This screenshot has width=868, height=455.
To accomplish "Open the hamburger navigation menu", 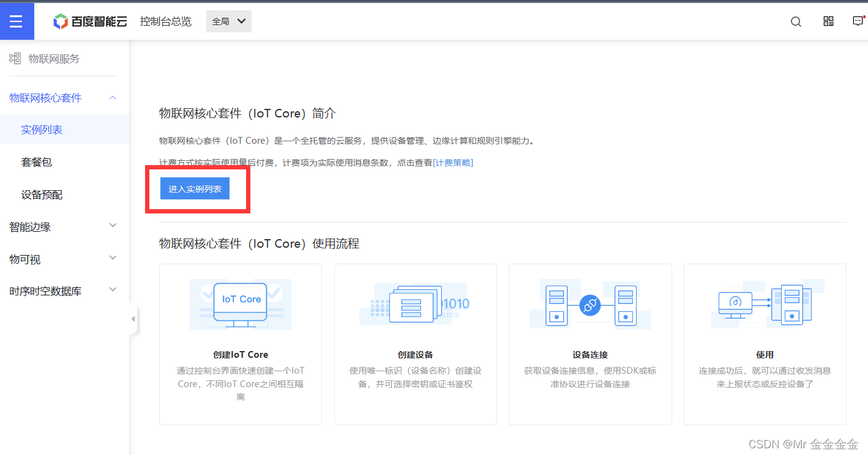I will click(17, 21).
